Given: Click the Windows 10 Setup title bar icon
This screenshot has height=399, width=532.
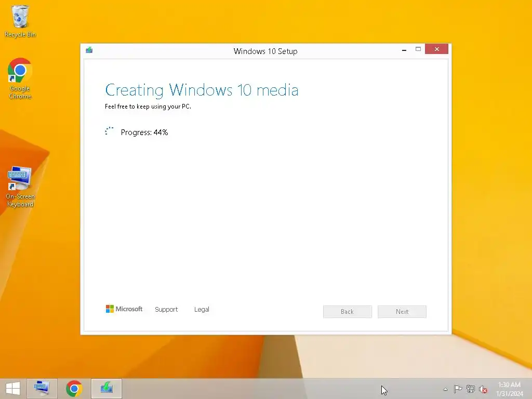Looking at the screenshot, I should pos(89,50).
